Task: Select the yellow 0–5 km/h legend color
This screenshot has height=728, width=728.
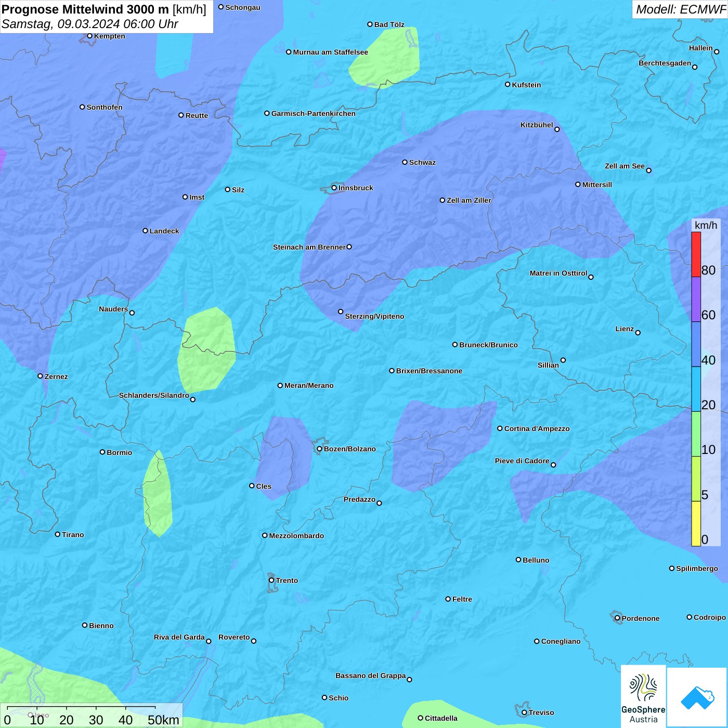Action: click(696, 523)
